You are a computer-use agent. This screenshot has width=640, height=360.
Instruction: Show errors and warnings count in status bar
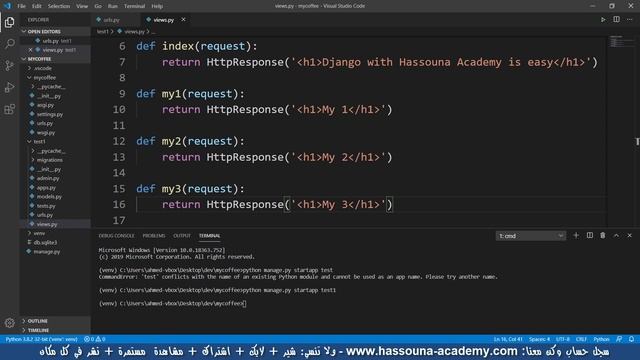tap(95, 339)
